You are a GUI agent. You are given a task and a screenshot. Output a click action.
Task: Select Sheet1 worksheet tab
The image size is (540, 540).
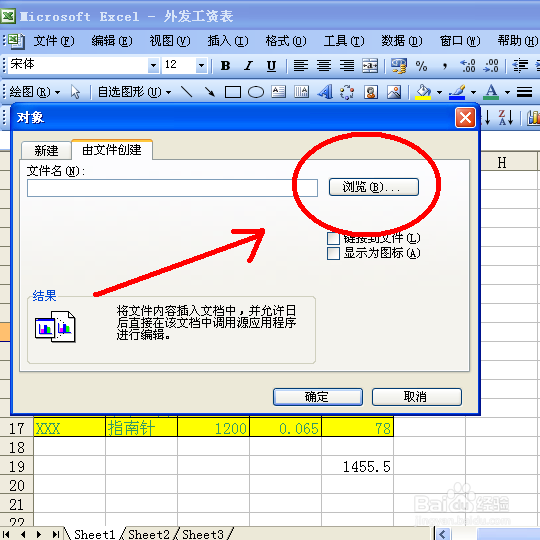pos(94,534)
